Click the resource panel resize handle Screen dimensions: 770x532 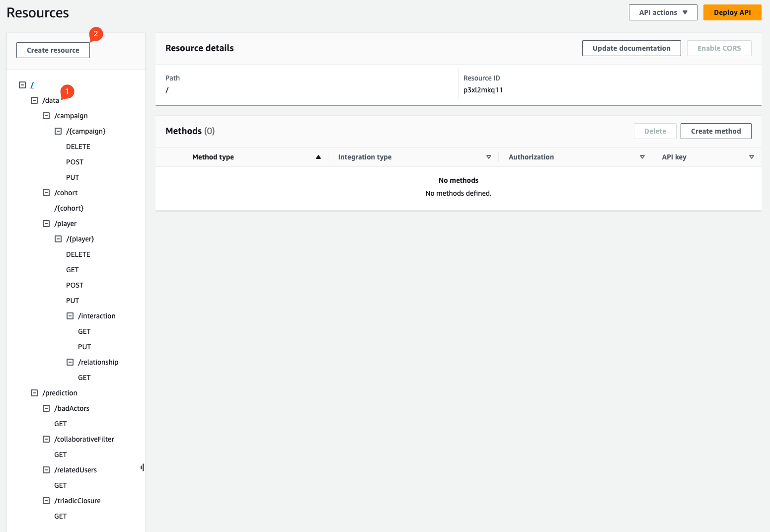click(x=142, y=467)
